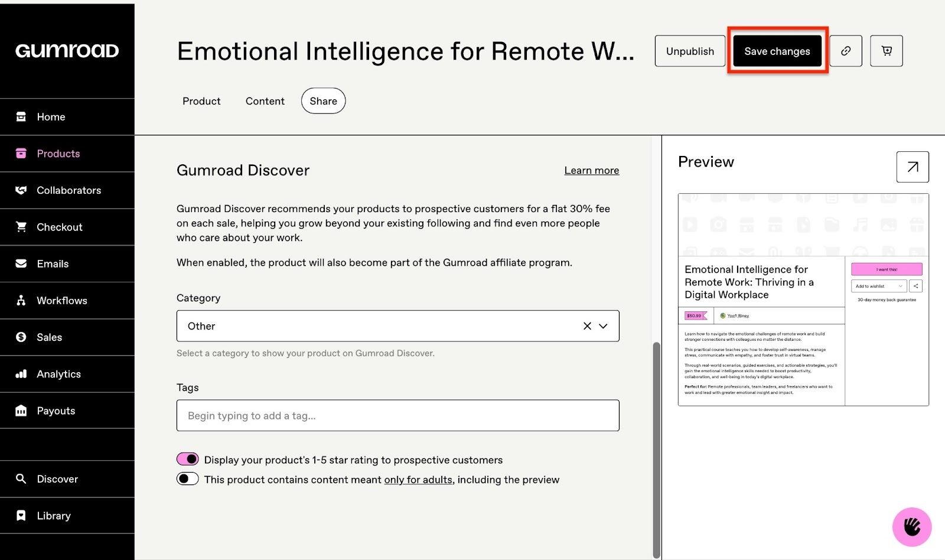Click the preview product title
Viewport: 945px width, 560px height.
pyautogui.click(x=749, y=282)
